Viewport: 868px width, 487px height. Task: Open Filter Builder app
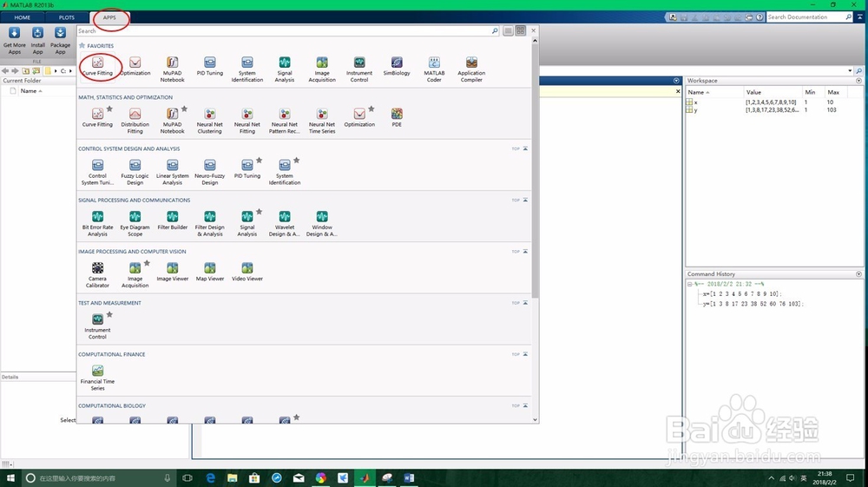[x=172, y=220]
